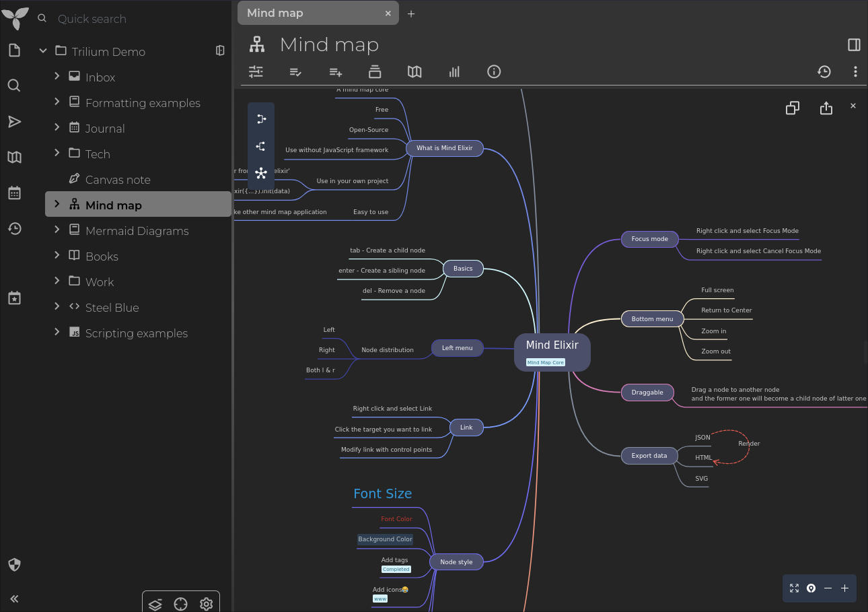The image size is (868, 612).
Task: Collapse the Trilium Demo root node
Action: tap(43, 51)
